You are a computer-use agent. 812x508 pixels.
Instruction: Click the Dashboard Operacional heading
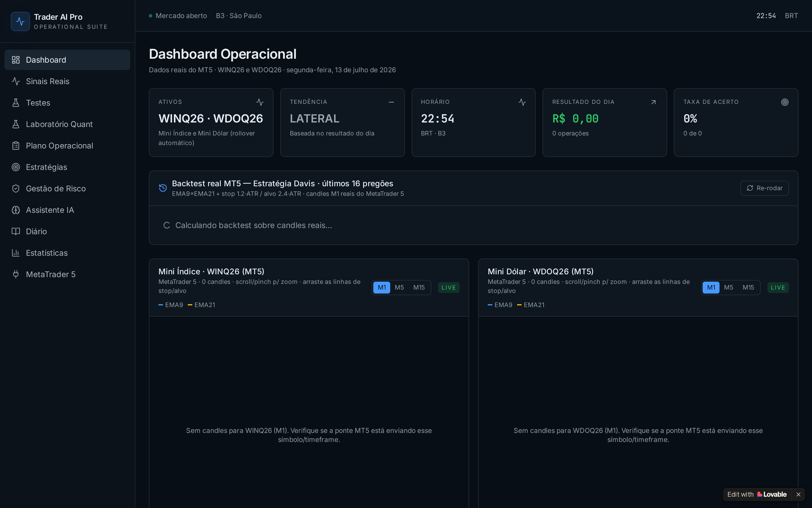pos(222,54)
